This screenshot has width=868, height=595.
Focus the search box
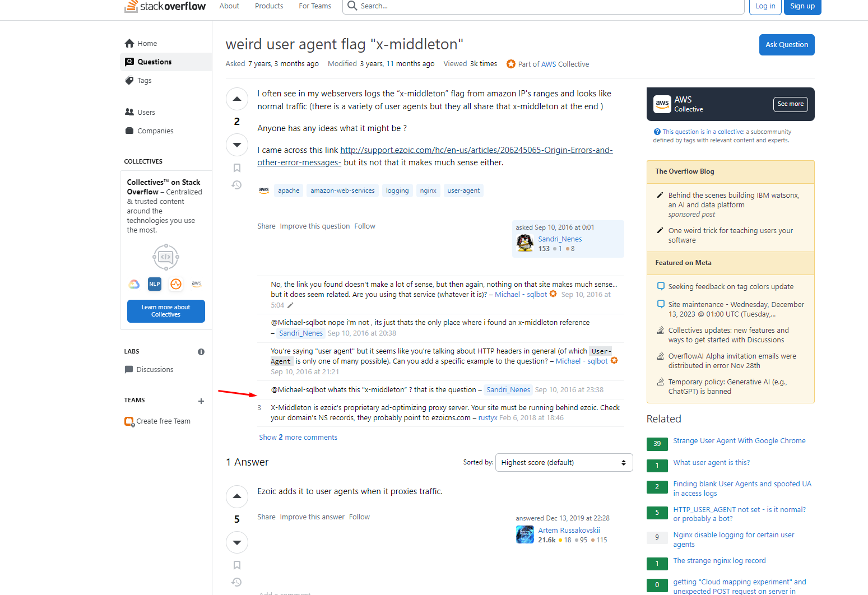544,6
